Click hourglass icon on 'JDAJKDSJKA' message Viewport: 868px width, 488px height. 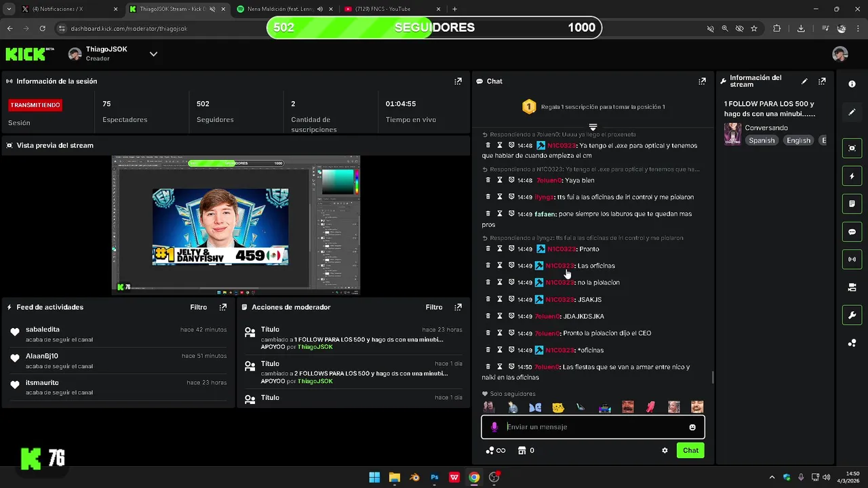(x=500, y=317)
